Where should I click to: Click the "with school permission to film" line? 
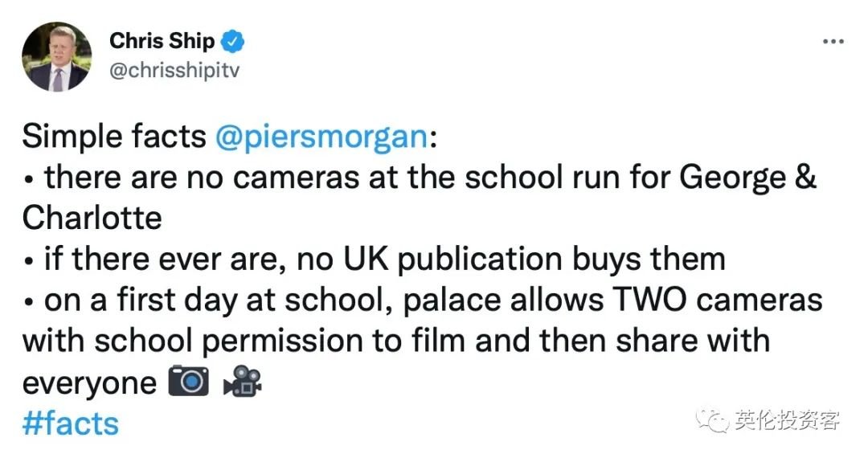[x=241, y=341]
